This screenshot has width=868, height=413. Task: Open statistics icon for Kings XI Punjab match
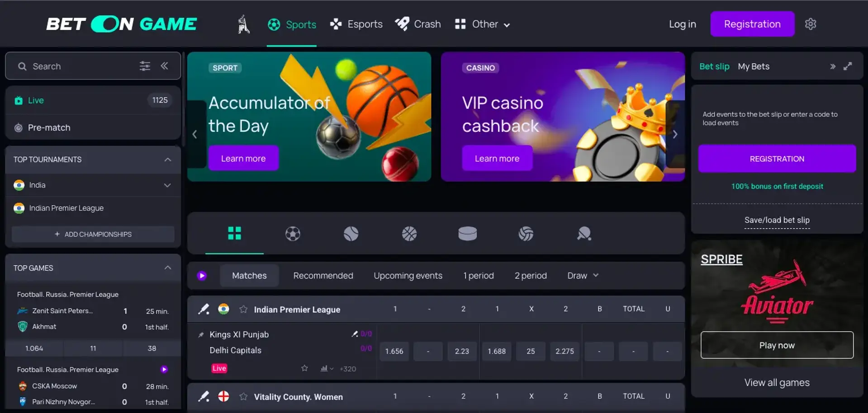[326, 368]
